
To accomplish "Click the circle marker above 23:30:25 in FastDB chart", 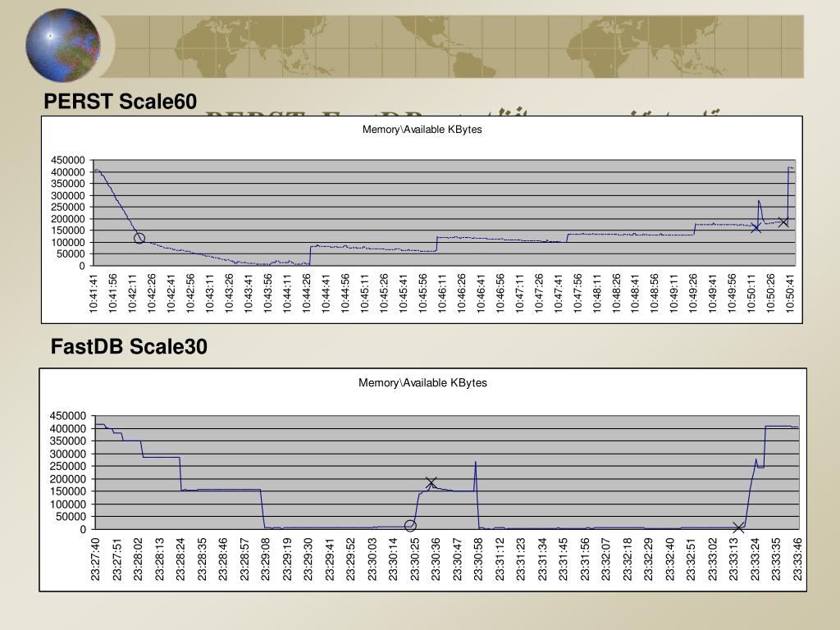I will coord(410,526).
